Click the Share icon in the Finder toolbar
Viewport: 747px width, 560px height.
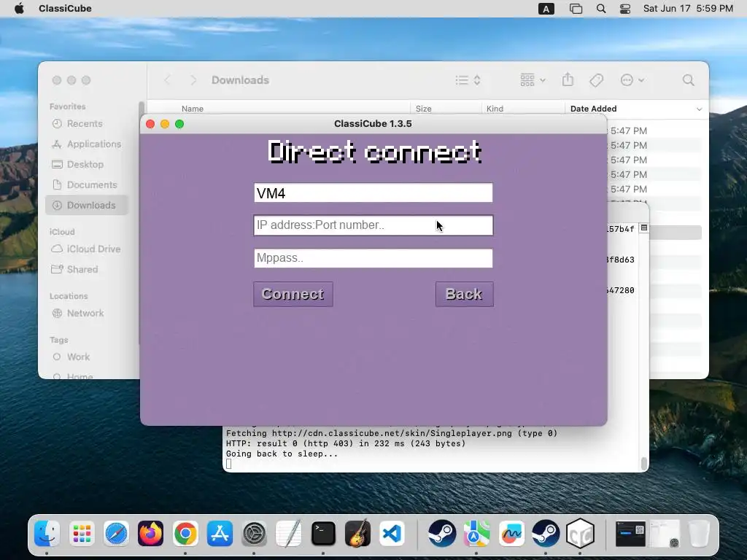568,79
